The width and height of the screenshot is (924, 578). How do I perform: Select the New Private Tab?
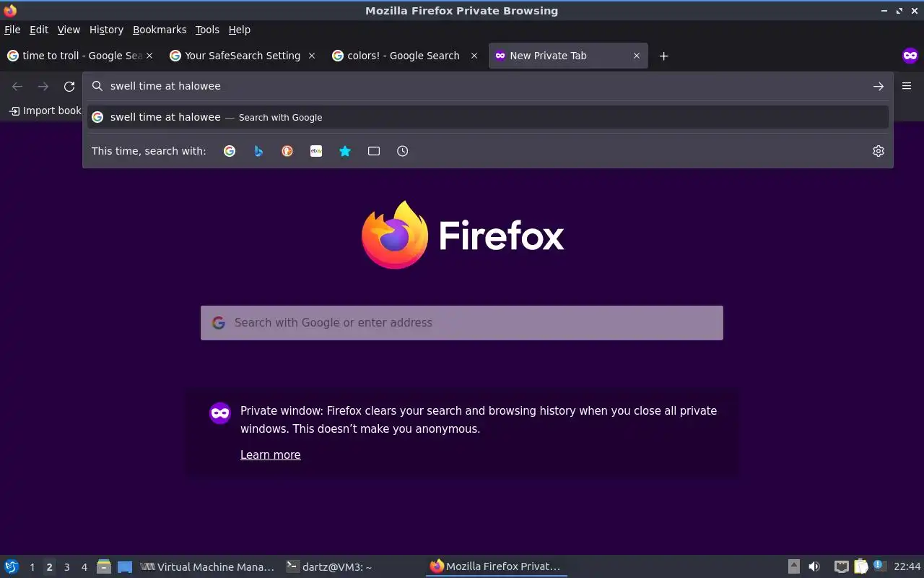(568, 56)
